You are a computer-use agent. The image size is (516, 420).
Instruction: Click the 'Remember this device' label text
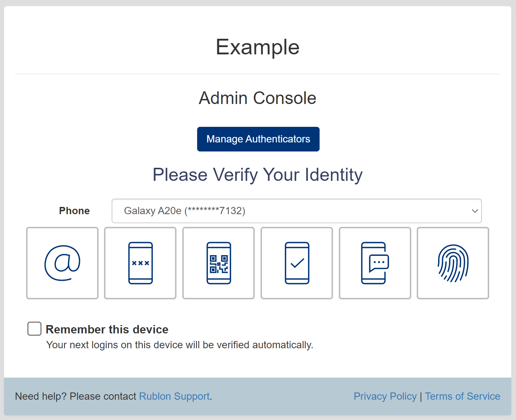coord(107,329)
